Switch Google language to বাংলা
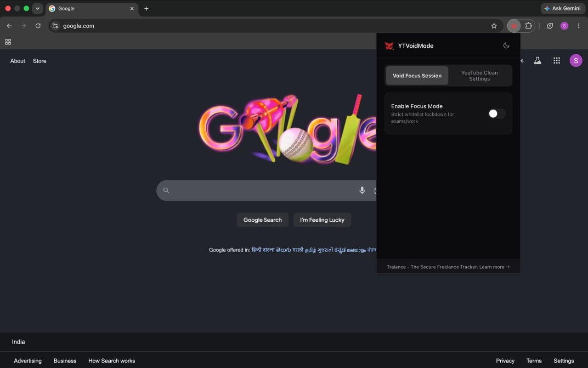Viewport: 588px width, 368px height. click(269, 250)
